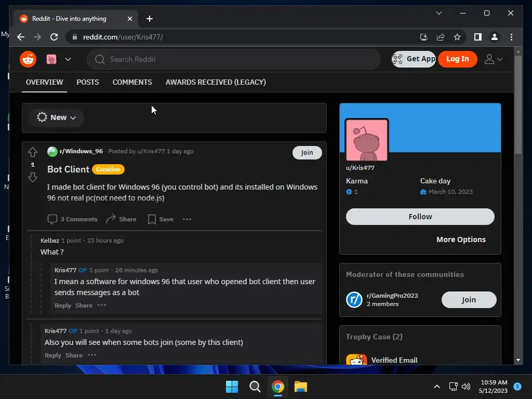This screenshot has height=399, width=532.
Task: Expand More Options in profile card
Action: pyautogui.click(x=461, y=240)
